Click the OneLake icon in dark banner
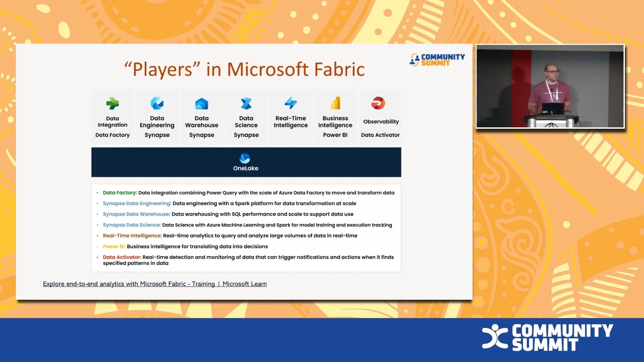Image resolution: width=644 pixels, height=362 pixels. [x=245, y=158]
